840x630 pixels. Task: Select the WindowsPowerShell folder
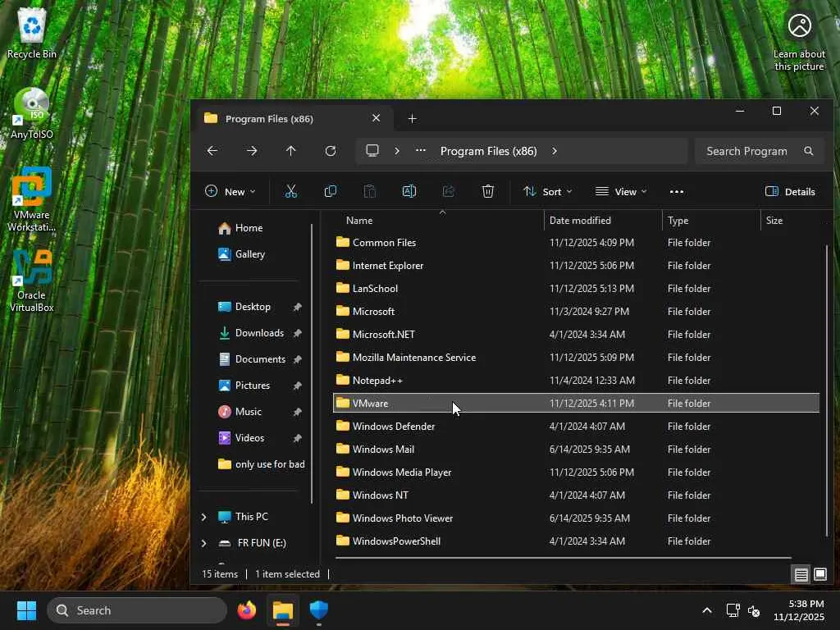[576, 541]
